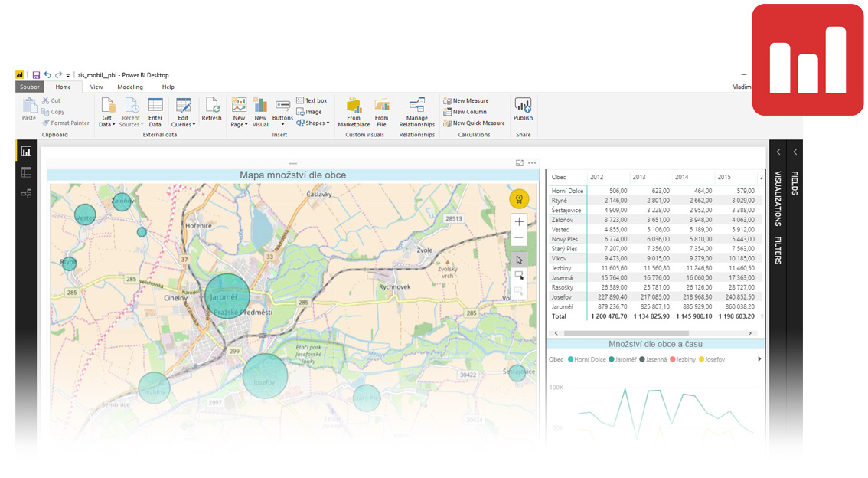Open the Modeling ribbon tab
The width and height of the screenshot is (868, 478).
tap(130, 87)
